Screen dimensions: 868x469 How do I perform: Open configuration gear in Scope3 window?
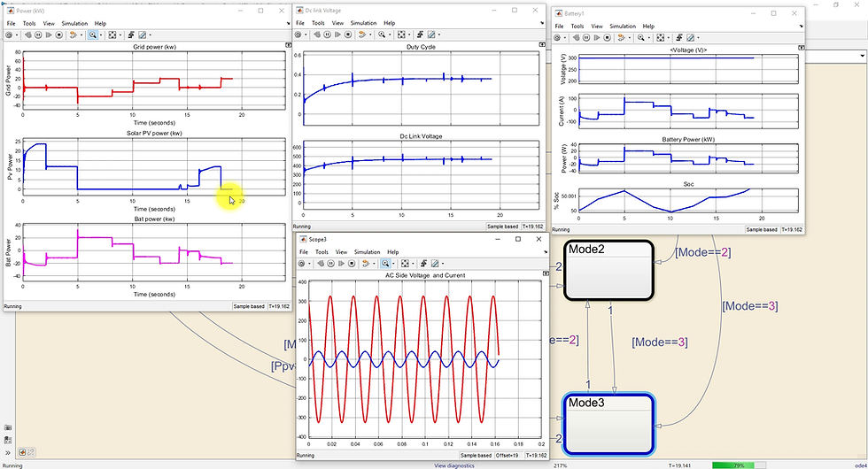click(x=301, y=264)
